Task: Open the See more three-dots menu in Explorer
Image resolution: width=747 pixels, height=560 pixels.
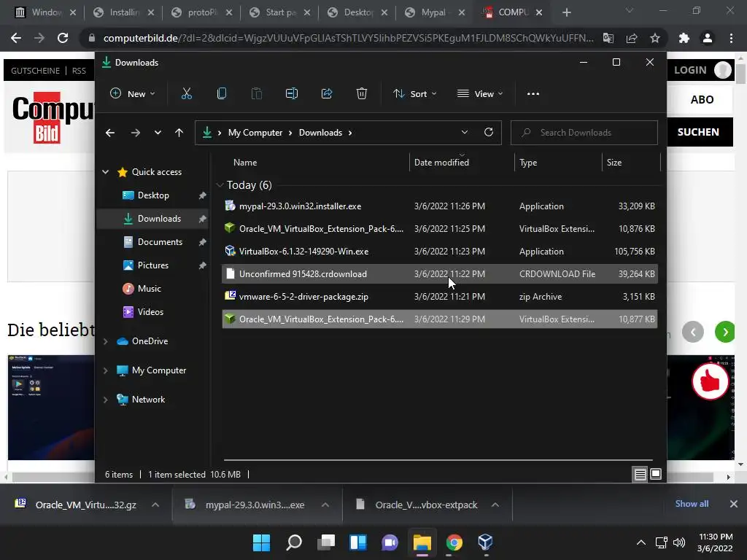Action: coord(533,94)
